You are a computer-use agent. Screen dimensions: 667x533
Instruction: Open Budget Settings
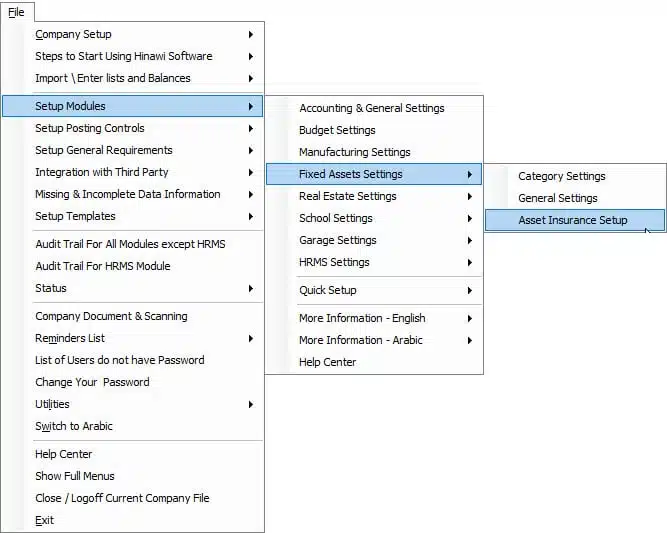374,130
